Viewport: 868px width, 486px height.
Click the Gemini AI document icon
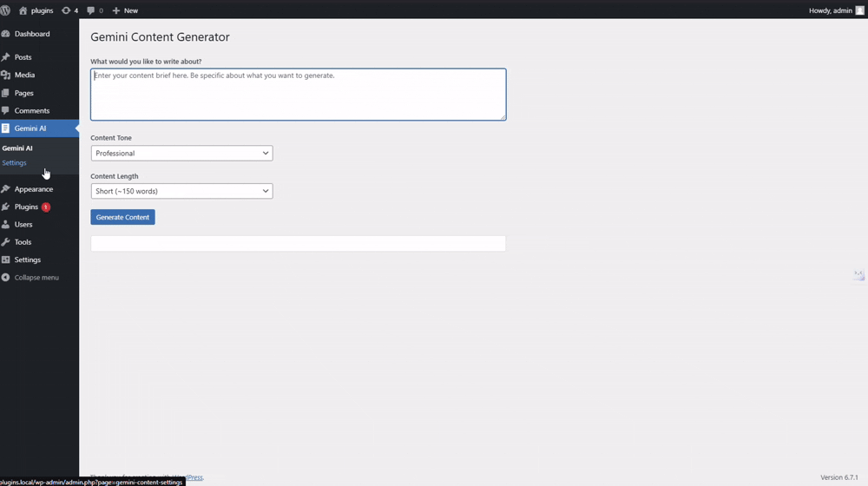click(5, 128)
